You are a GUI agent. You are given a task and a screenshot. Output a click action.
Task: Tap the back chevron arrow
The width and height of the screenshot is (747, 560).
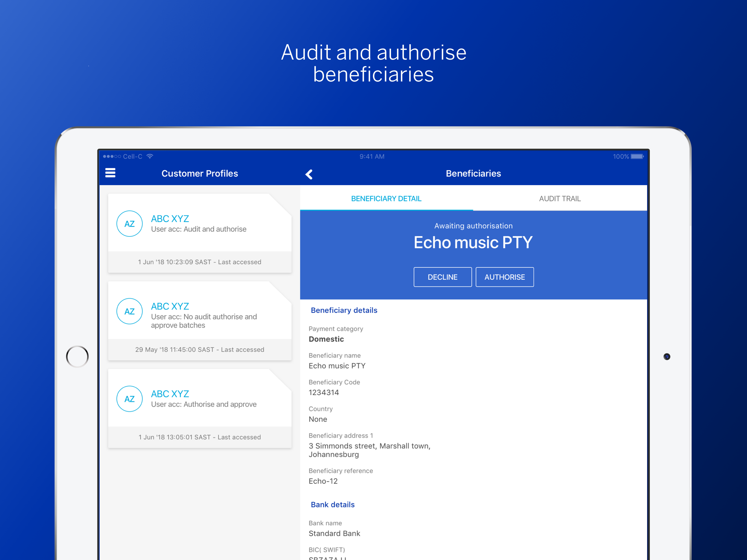click(309, 174)
